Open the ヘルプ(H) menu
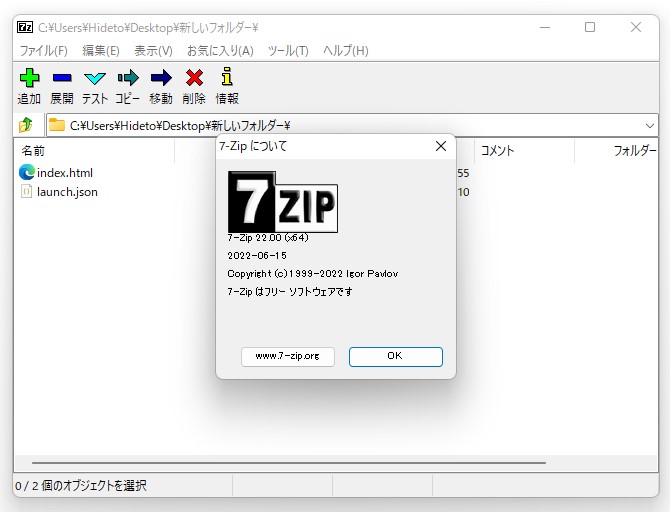The image size is (670, 512). (346, 51)
